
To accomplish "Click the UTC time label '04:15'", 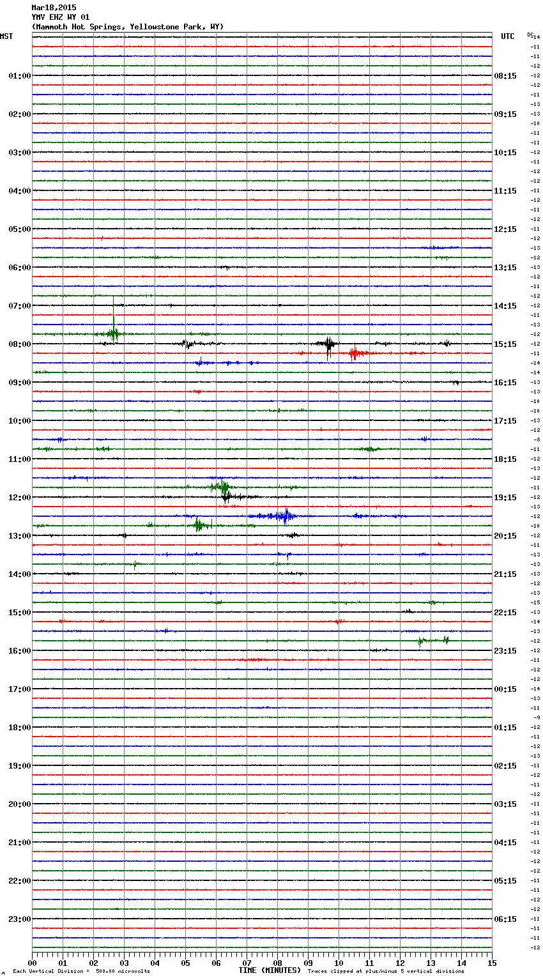I will [x=505, y=843].
